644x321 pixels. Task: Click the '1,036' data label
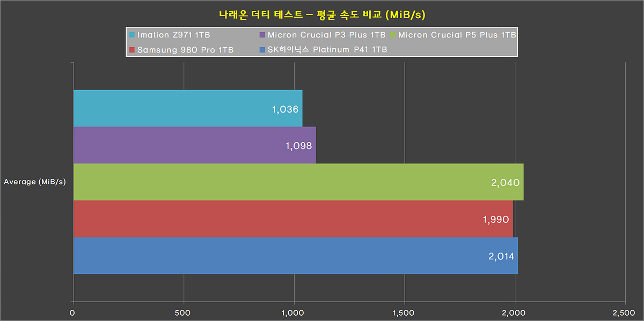click(x=284, y=109)
